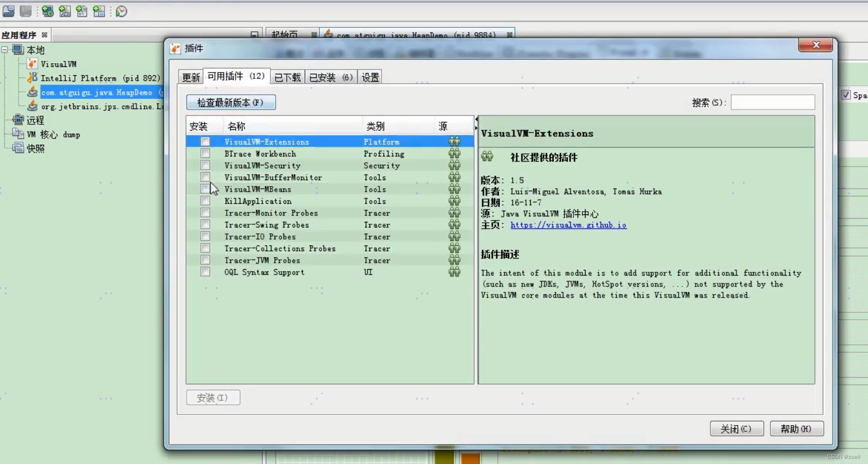
Task: Check the Tracer-Monitor Probes install checkbox
Action: 205,213
